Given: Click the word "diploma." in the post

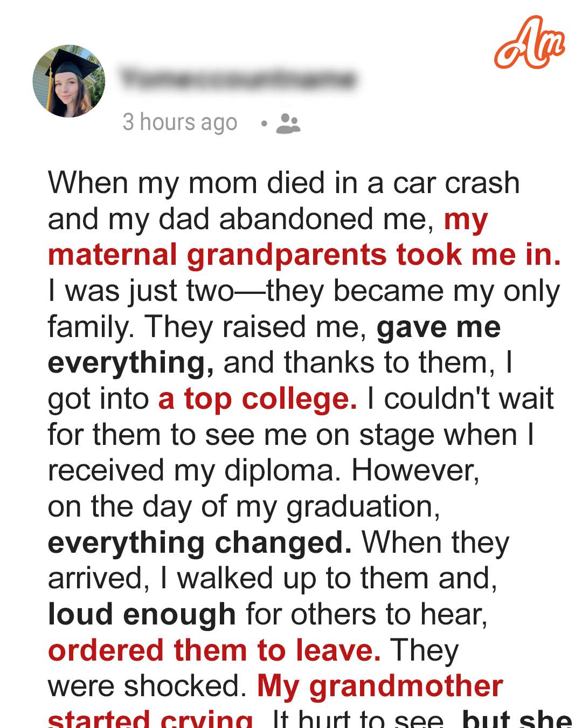Looking at the screenshot, I should (x=282, y=471).
